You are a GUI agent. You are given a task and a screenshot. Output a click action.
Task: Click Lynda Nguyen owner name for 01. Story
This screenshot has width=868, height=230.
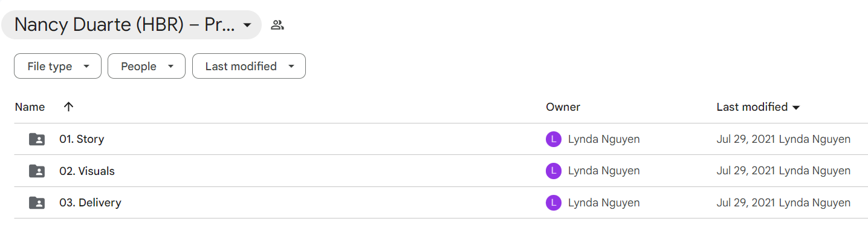604,139
